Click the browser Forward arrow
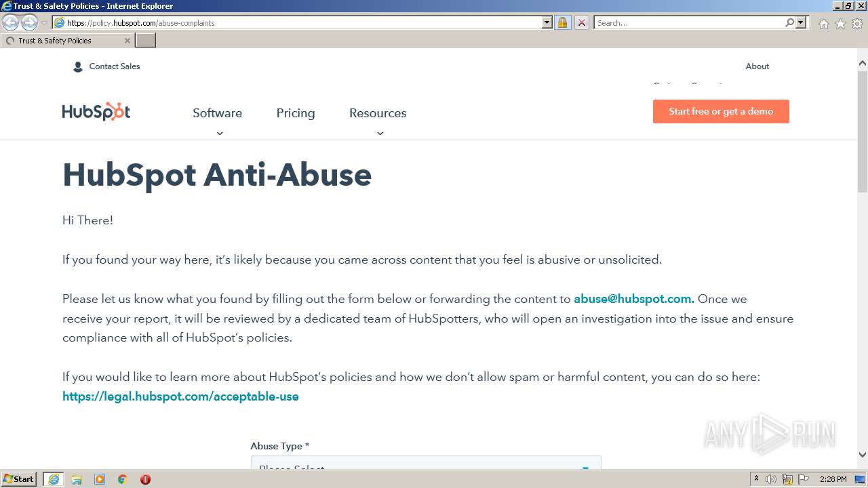This screenshot has width=868, height=488. pyautogui.click(x=29, y=23)
